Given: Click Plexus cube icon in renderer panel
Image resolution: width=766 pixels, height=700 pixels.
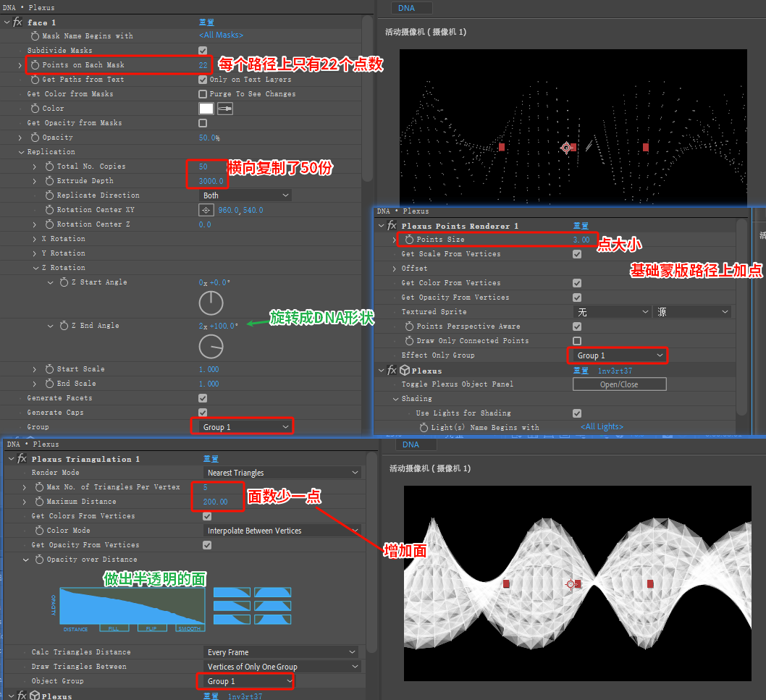Looking at the screenshot, I should [x=405, y=371].
